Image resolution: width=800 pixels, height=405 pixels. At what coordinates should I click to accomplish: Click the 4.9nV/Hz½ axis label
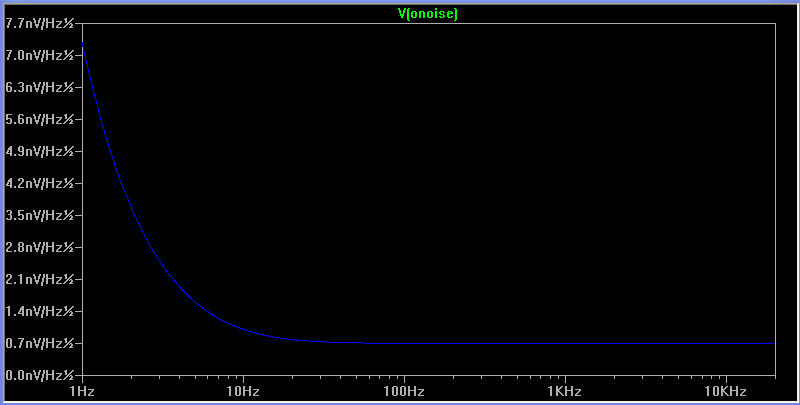[40, 151]
